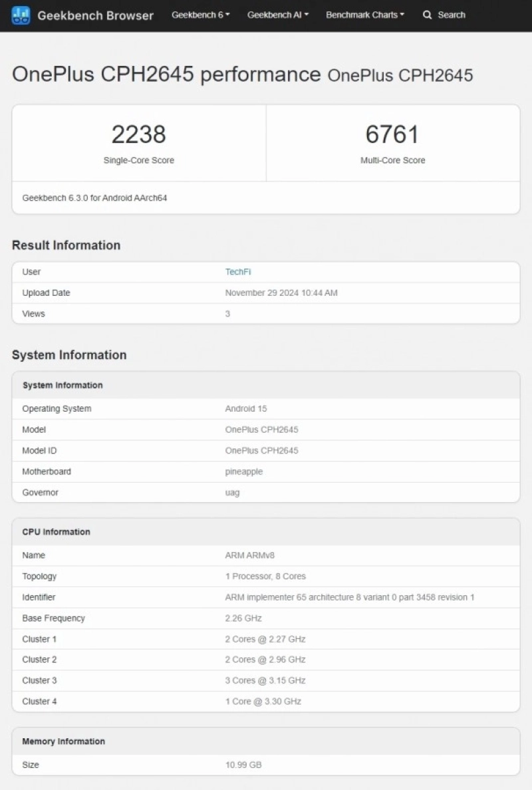Select the Views count 3
The height and width of the screenshot is (790, 532).
[227, 314]
